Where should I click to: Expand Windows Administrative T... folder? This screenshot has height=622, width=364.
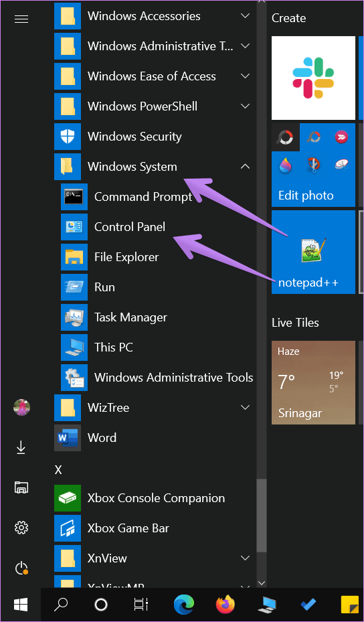pyautogui.click(x=155, y=46)
